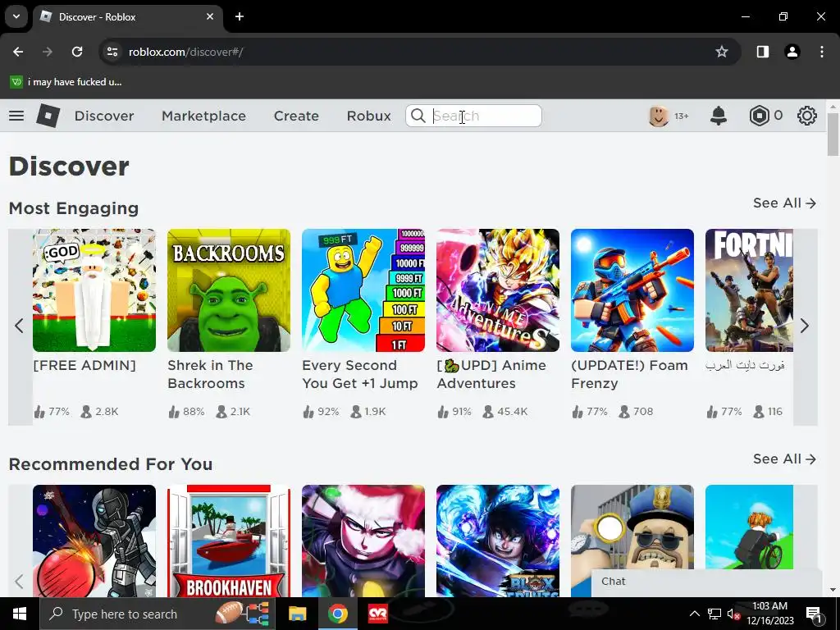Screen dimensions: 840x630
Task: Click the 13+ age label
Action: [x=682, y=116]
